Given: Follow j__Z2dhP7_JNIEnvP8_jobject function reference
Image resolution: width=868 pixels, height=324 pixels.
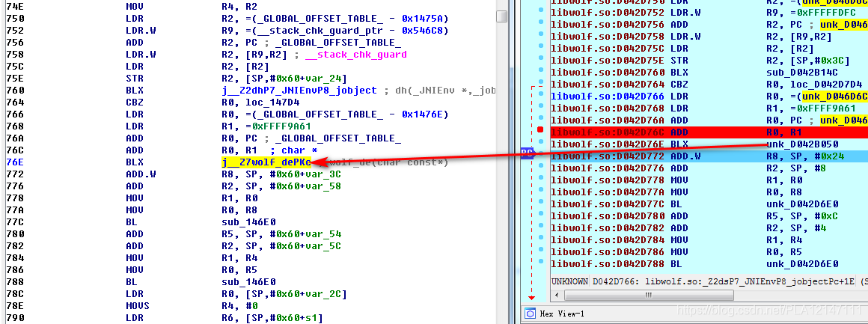Looking at the screenshot, I should click(299, 91).
